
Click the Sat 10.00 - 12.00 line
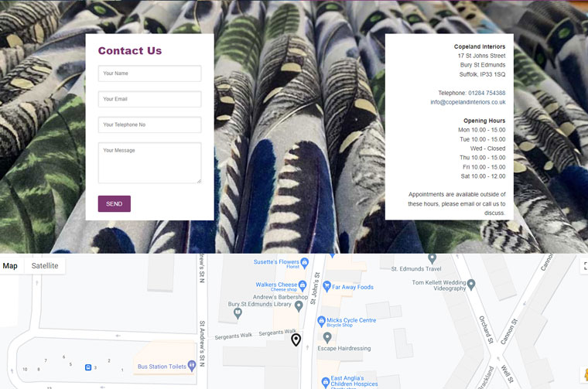tap(483, 176)
